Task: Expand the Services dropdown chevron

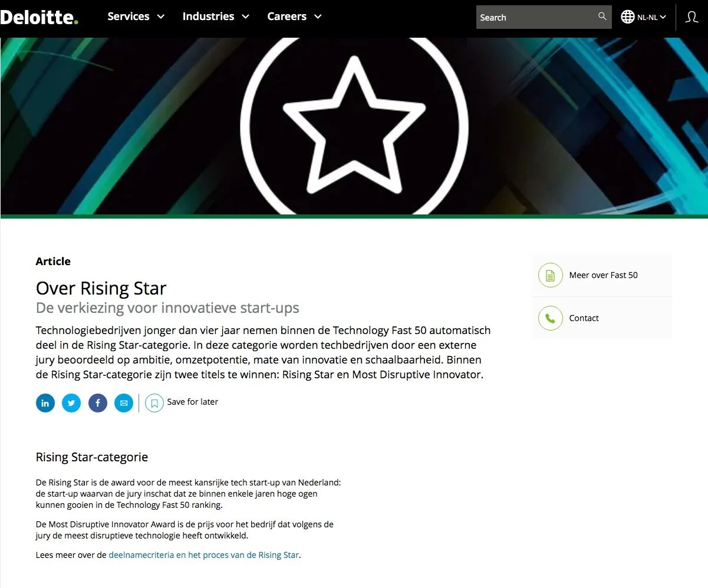Action: tap(161, 16)
